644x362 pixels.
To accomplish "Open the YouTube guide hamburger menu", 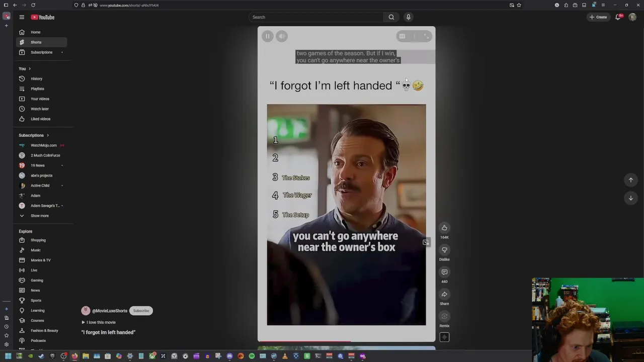I will tap(22, 17).
